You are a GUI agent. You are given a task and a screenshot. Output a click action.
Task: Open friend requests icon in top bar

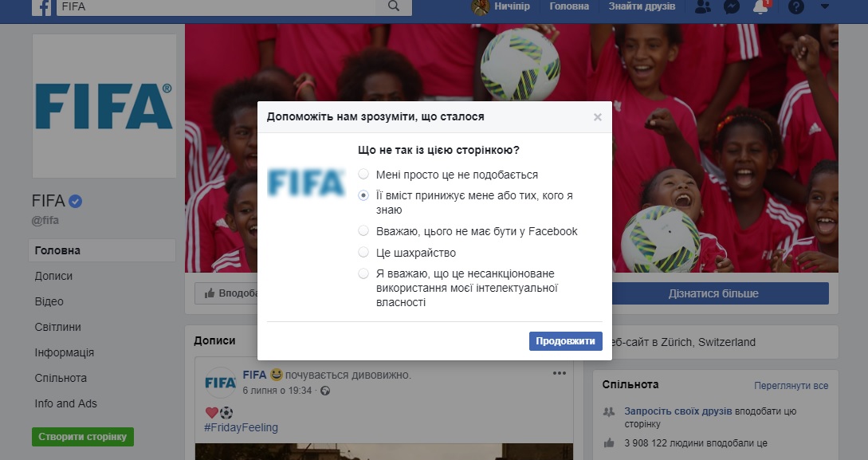[x=702, y=6]
